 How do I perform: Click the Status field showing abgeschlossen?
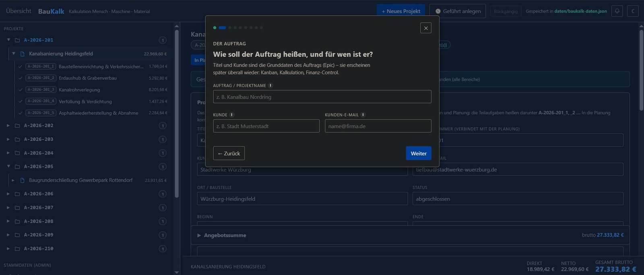[x=518, y=199]
